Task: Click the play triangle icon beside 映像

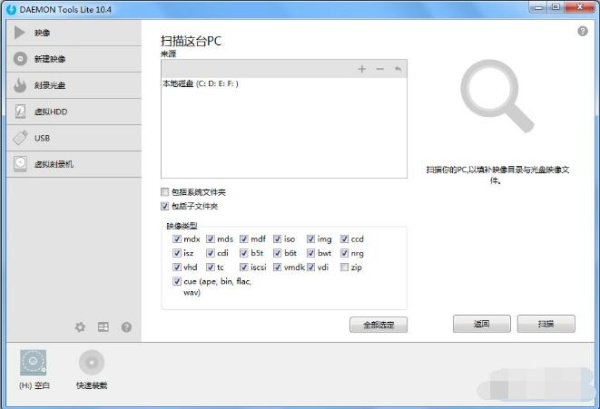Action: (x=20, y=33)
